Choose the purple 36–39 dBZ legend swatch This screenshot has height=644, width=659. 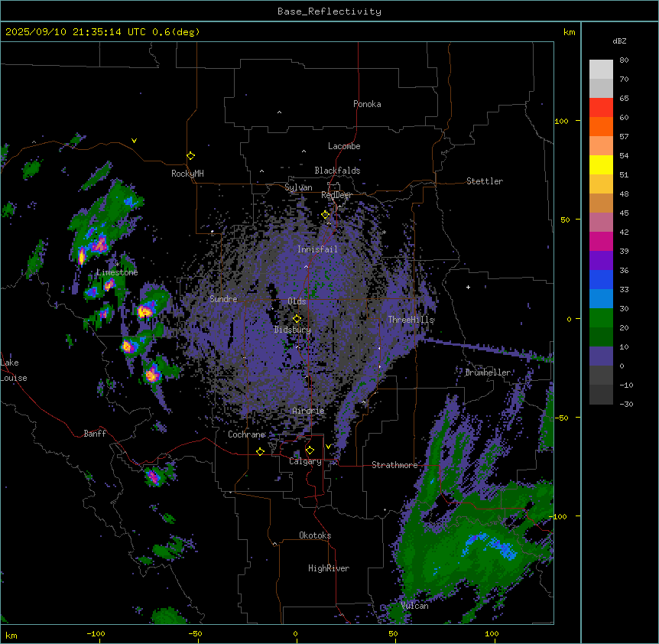click(601, 261)
